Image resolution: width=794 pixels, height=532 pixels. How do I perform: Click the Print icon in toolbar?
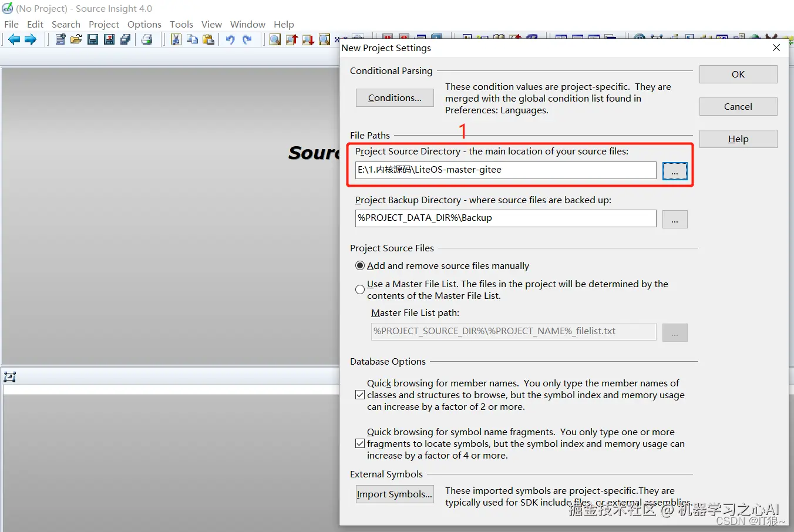tap(147, 39)
